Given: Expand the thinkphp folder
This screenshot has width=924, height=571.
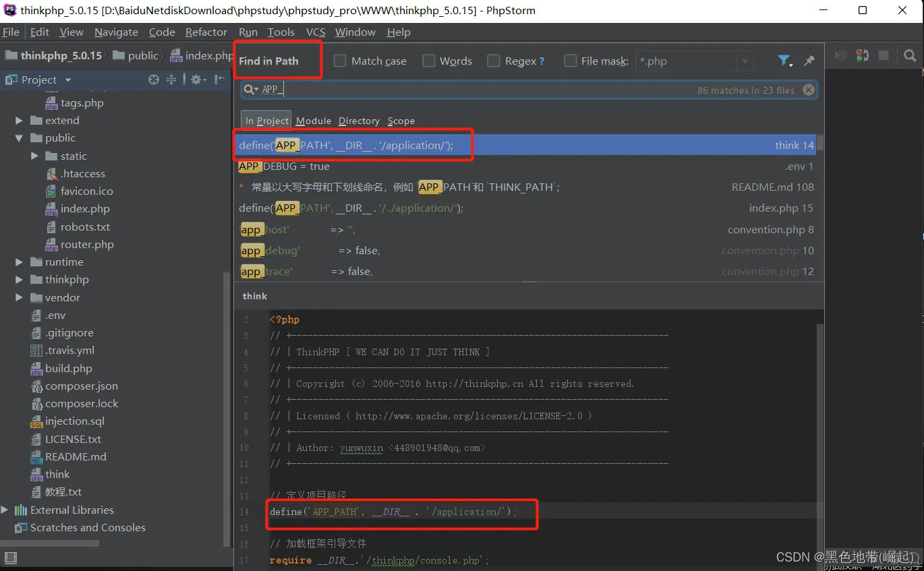Looking at the screenshot, I should (x=19, y=280).
